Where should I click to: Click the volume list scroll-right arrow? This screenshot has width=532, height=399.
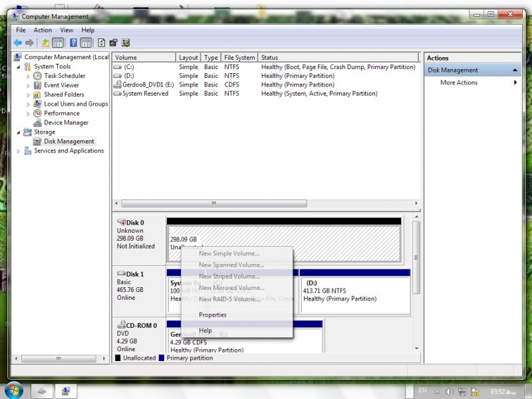pos(416,203)
